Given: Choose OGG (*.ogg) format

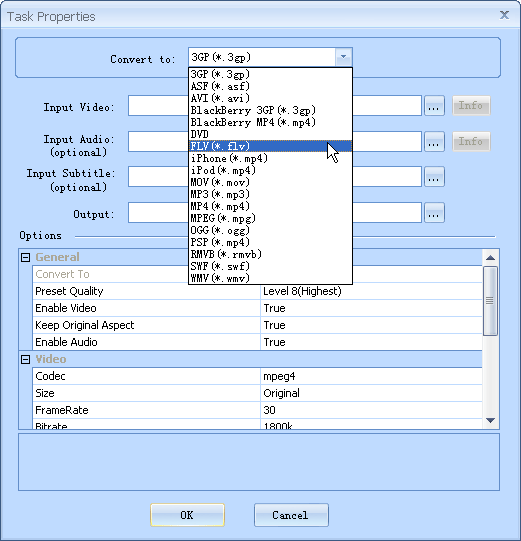Looking at the screenshot, I should pos(270,230).
